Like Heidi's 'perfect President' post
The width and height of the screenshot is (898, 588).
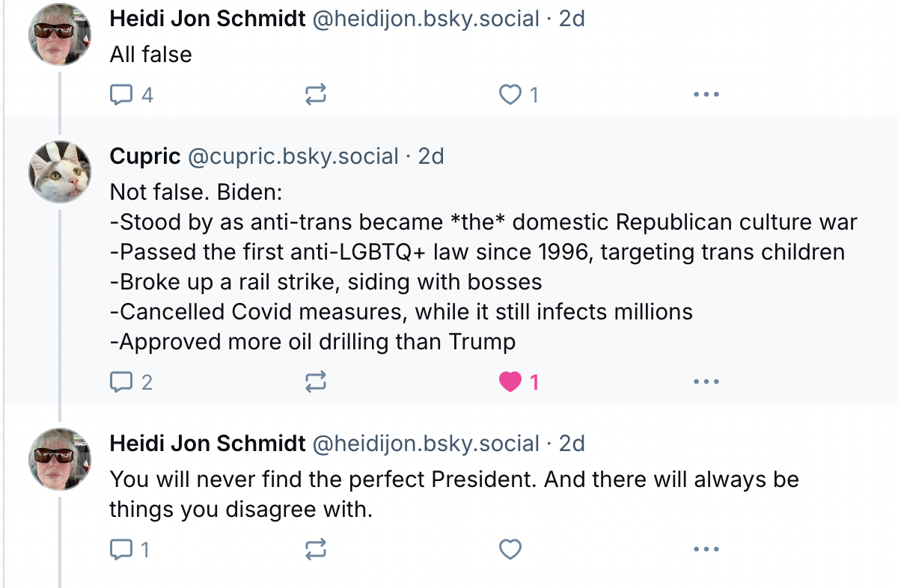pyautogui.click(x=510, y=550)
